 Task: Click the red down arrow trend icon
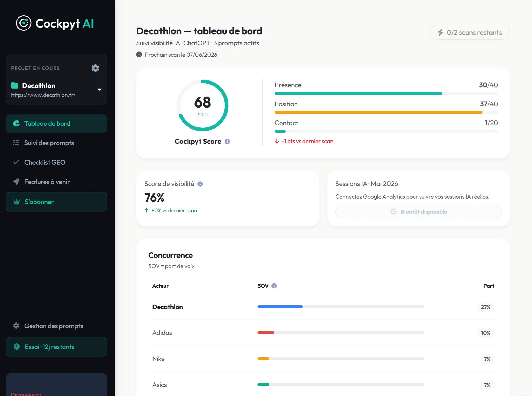point(277,141)
